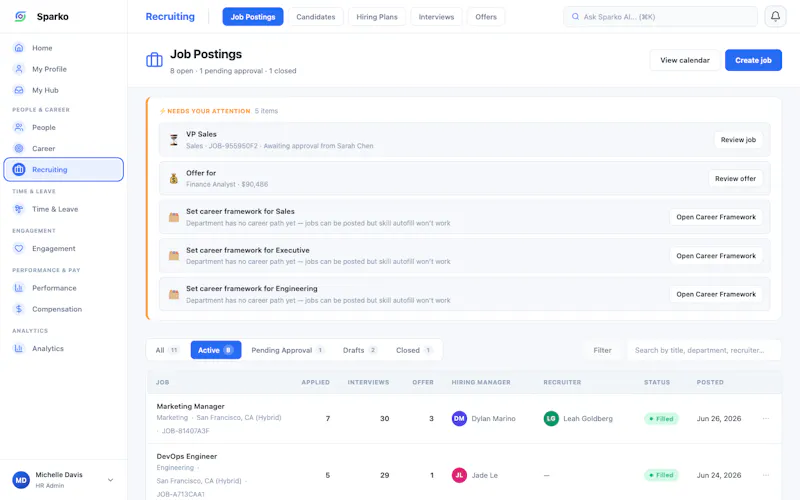The image size is (800, 500).
Task: Click the icon beside Set career framework for Sales
Action: pyautogui.click(x=174, y=217)
